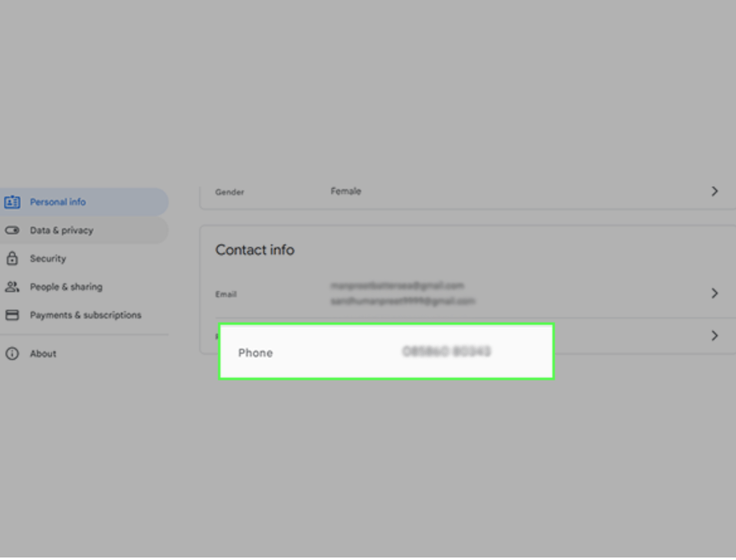
Task: Open the About text link in sidebar
Action: pos(44,354)
